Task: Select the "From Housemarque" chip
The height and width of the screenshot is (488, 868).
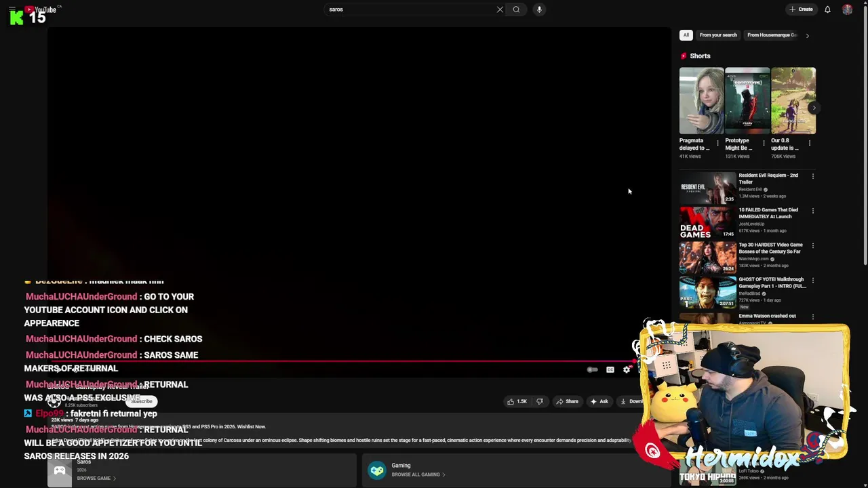Action: point(772,35)
